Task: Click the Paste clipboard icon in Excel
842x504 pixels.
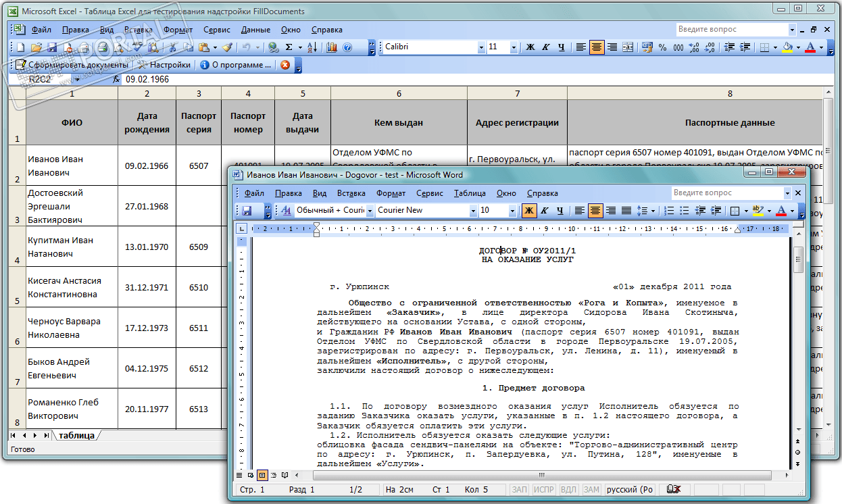Action: point(203,47)
